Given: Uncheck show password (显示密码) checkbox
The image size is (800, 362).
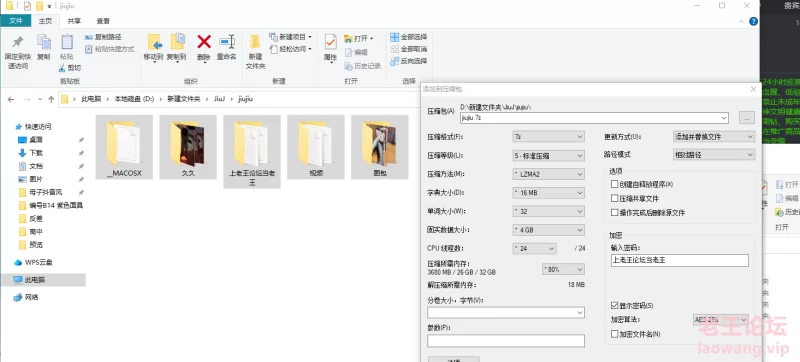Looking at the screenshot, I should pyautogui.click(x=614, y=305).
